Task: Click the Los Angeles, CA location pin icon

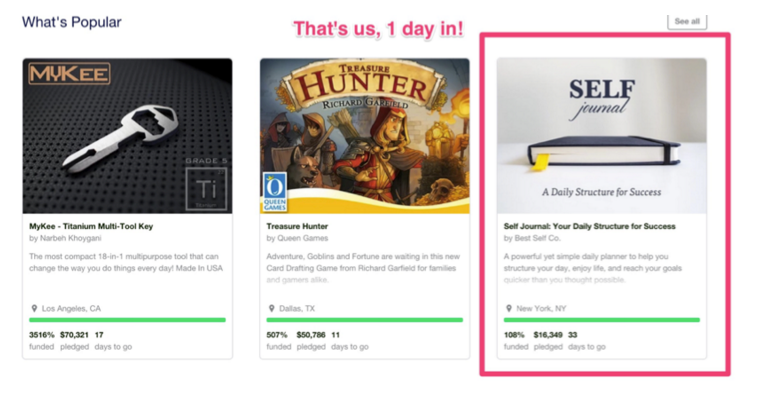Action: (x=33, y=308)
